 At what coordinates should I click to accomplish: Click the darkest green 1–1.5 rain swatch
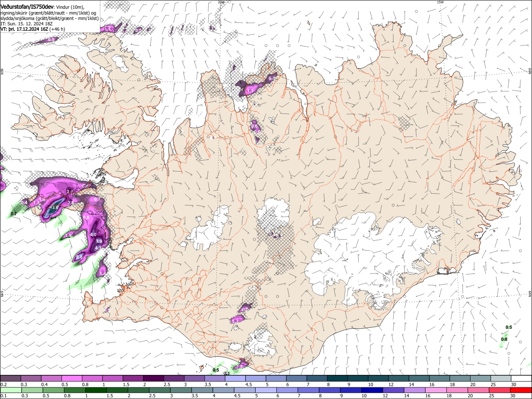click(x=96, y=390)
